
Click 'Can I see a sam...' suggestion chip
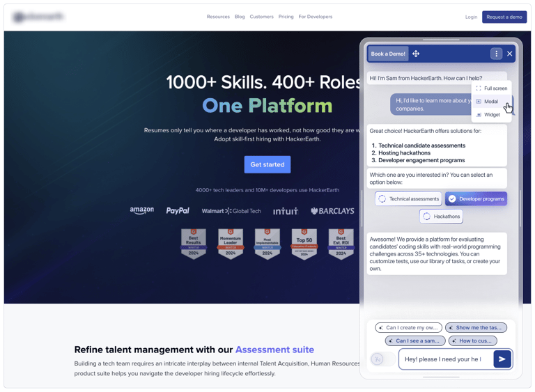pyautogui.click(x=415, y=340)
